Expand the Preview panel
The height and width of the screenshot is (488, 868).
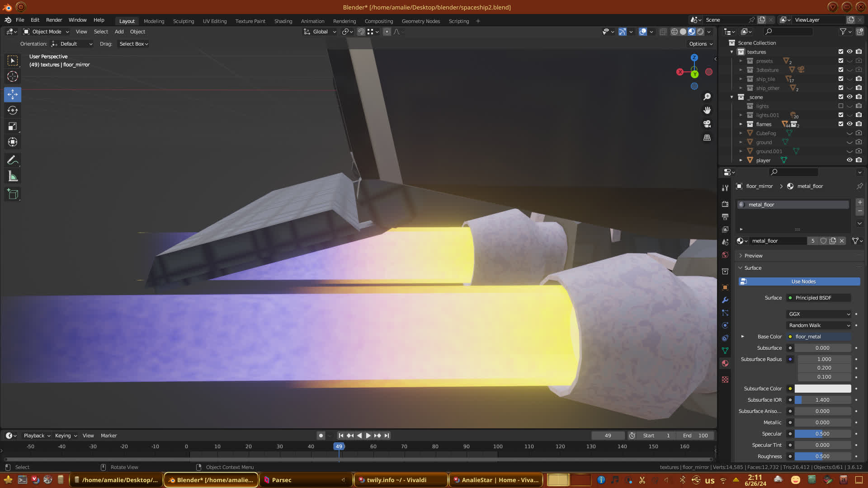[753, 256]
